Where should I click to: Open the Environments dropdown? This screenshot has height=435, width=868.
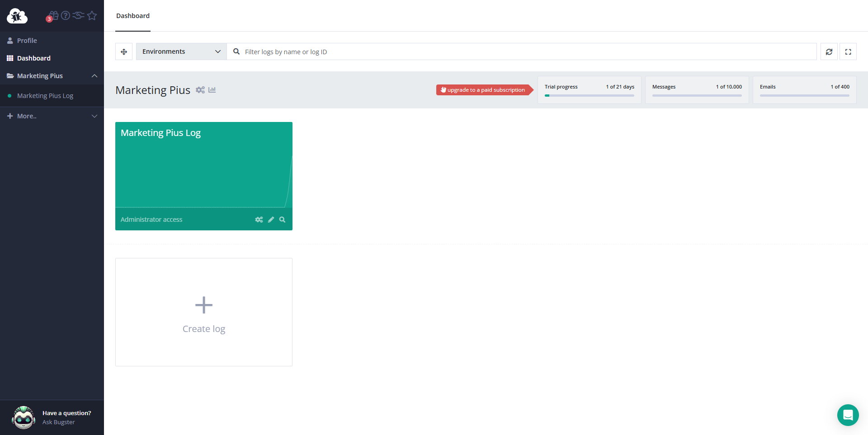pos(181,52)
